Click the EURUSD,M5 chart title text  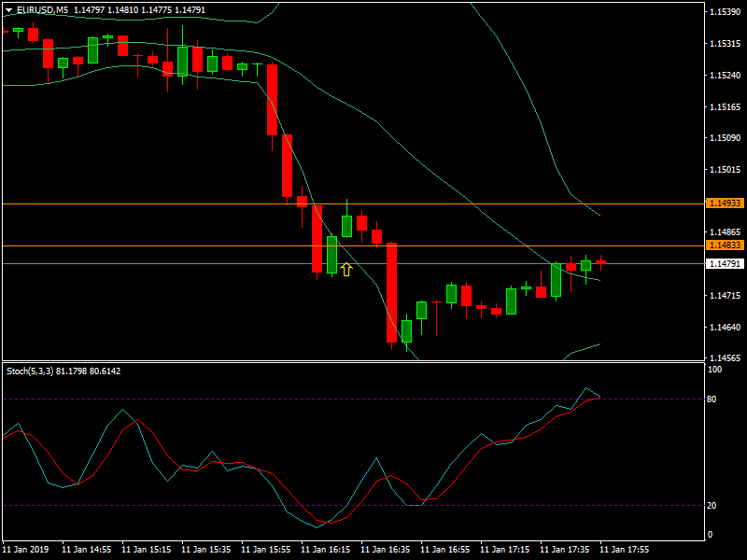[42, 9]
